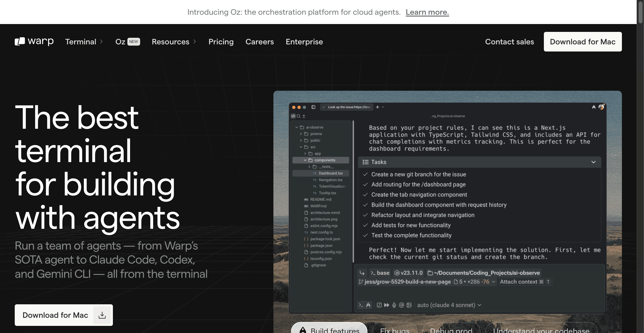
Task: Click the WARP.md markdown file
Action: (x=315, y=206)
